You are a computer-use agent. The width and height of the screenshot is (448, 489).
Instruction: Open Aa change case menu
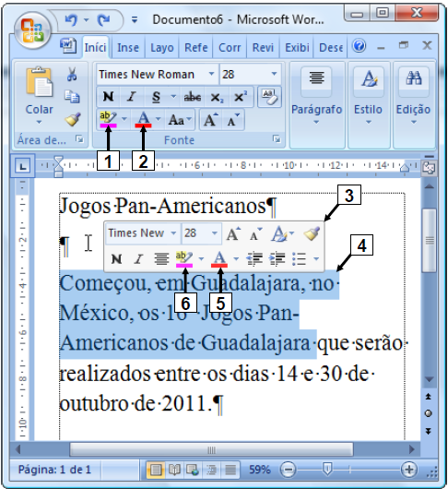[180, 120]
